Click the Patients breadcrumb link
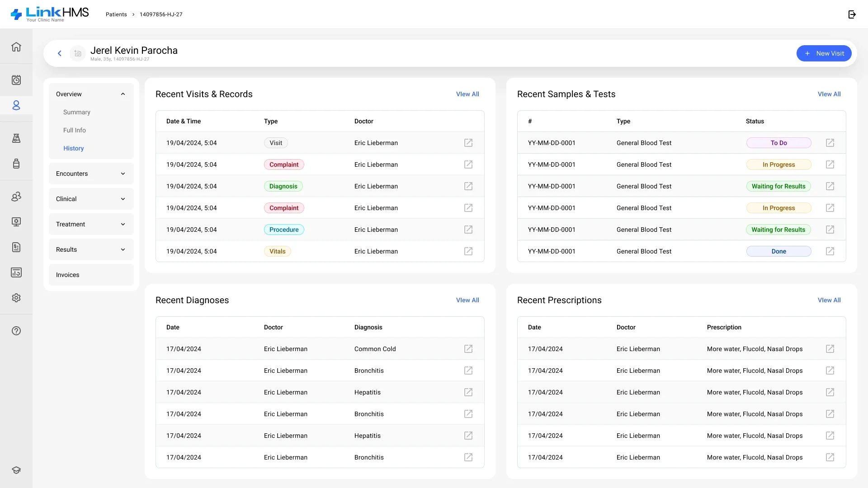The image size is (868, 488). (x=116, y=14)
